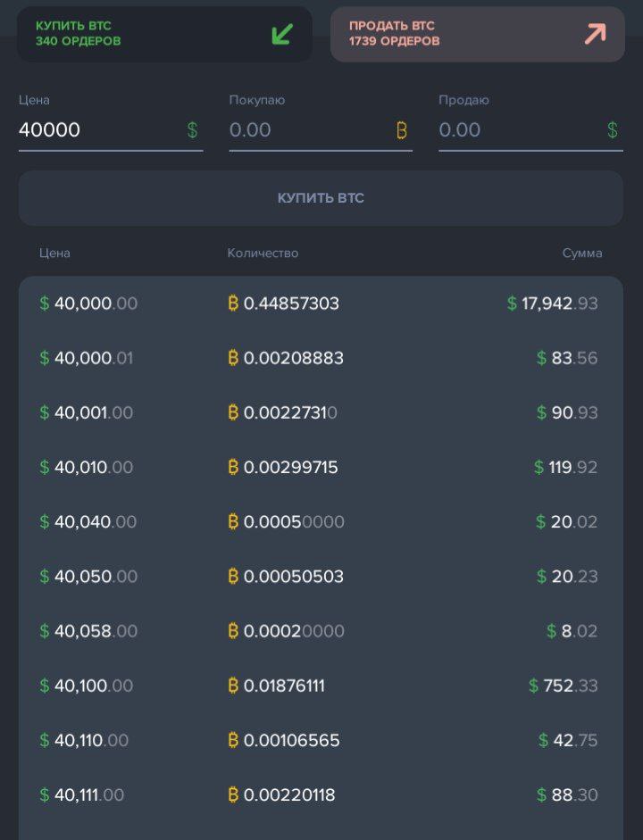
Task: Click quantity 0.00050000 BTC
Action: click(286, 522)
